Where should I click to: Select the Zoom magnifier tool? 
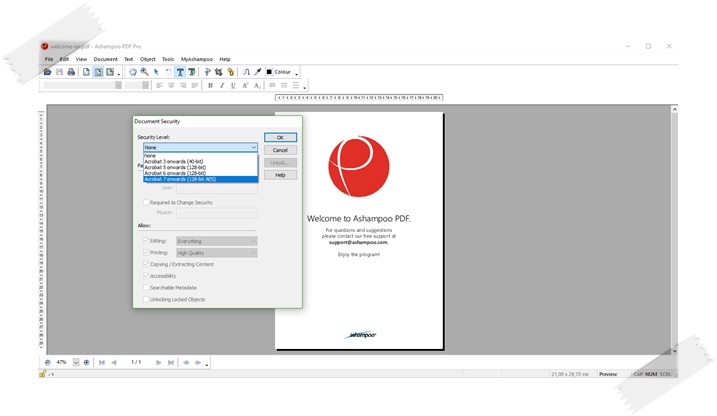click(x=144, y=72)
